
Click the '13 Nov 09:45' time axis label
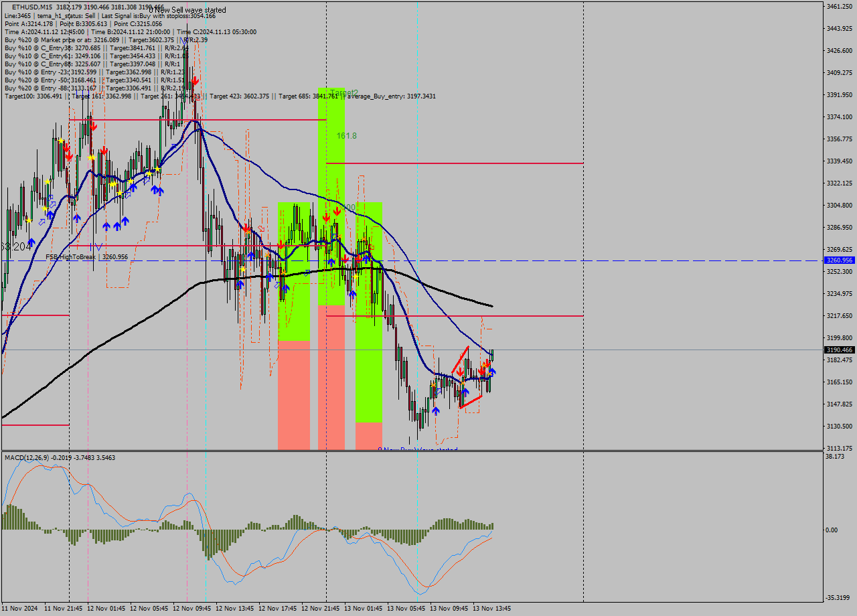(449, 609)
